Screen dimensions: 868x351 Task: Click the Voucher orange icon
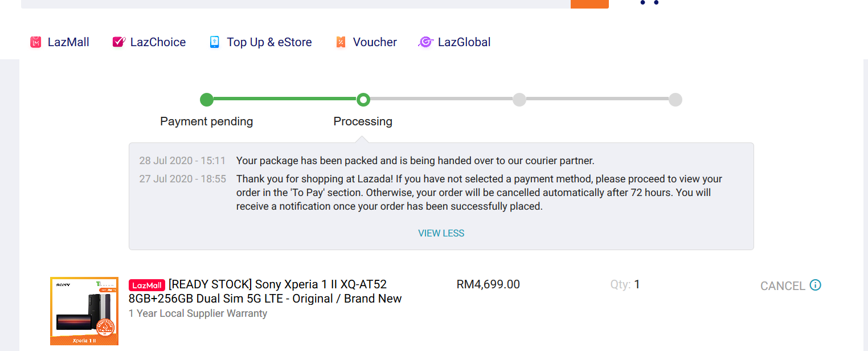coord(341,42)
